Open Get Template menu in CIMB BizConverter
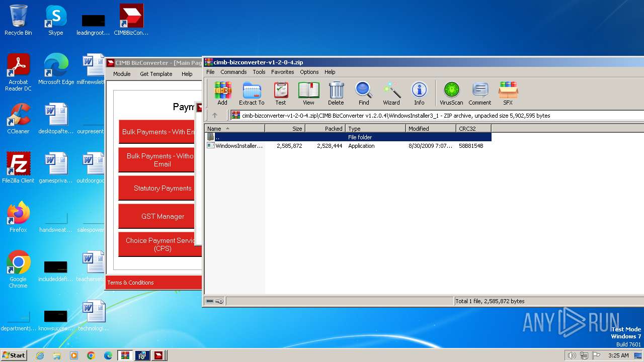Screen dimensions: 644x362 coord(156,74)
